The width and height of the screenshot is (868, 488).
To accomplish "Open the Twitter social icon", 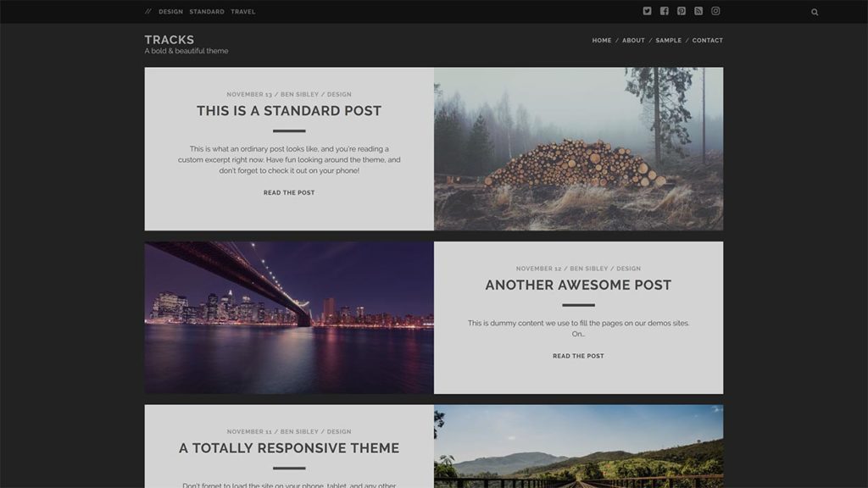I will [647, 11].
